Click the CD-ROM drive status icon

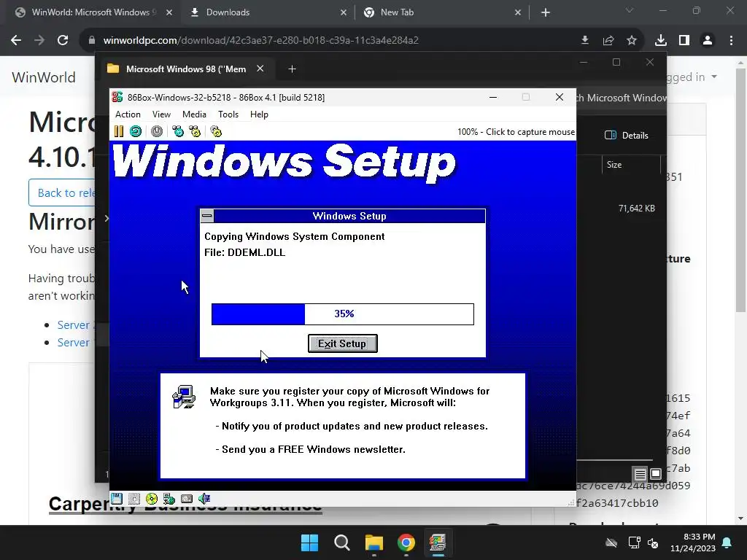point(152,499)
